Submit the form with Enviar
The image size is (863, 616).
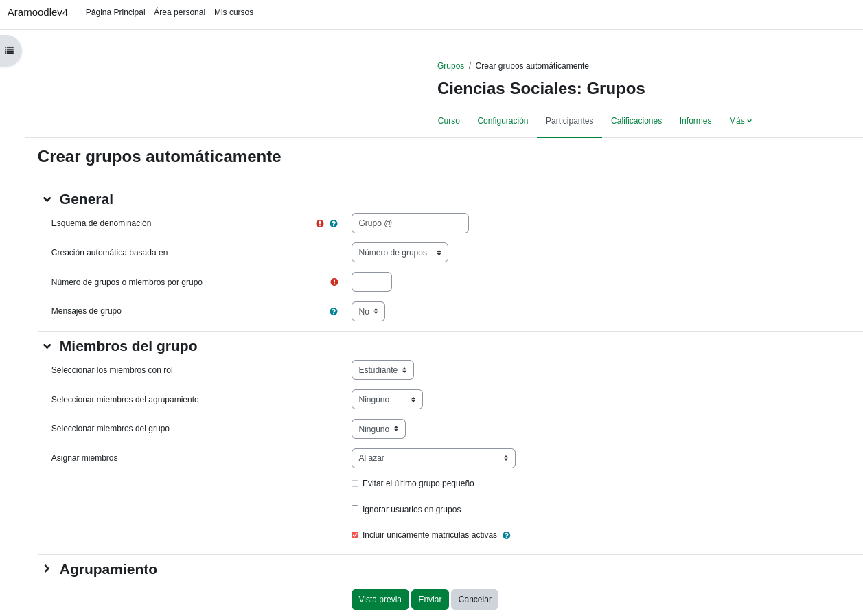[430, 600]
